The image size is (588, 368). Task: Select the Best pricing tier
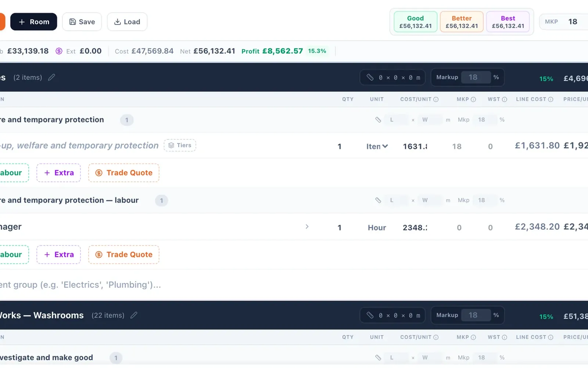[508, 22]
